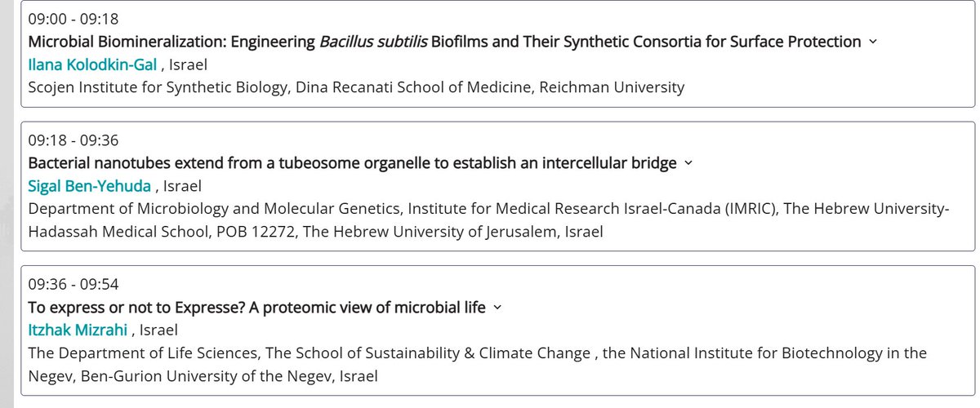This screenshot has height=408, width=980.
Task: Expand the Microbial Biomineralization abstract chevron
Action: 872,42
